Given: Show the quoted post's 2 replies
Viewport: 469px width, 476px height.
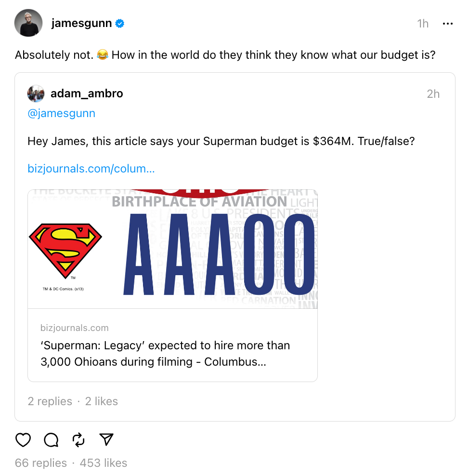Looking at the screenshot, I should (50, 401).
